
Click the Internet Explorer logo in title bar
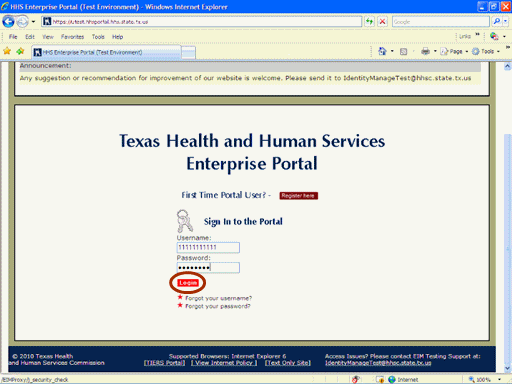coord(5,6)
